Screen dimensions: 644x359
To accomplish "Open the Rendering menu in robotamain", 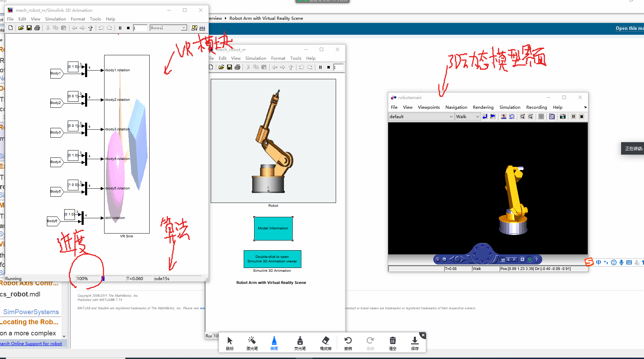I will click(483, 107).
